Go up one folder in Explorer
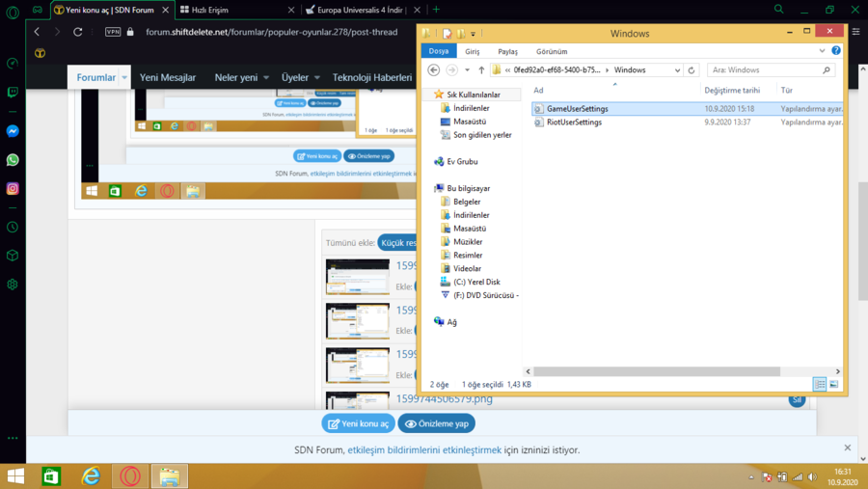Image resolution: width=868 pixels, height=489 pixels. 481,70
